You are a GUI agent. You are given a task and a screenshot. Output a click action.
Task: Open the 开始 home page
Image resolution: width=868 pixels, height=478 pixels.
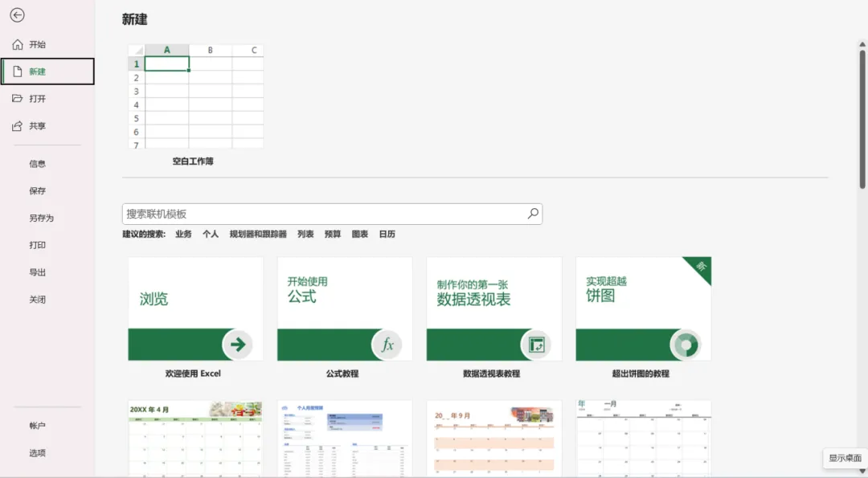tap(47, 45)
